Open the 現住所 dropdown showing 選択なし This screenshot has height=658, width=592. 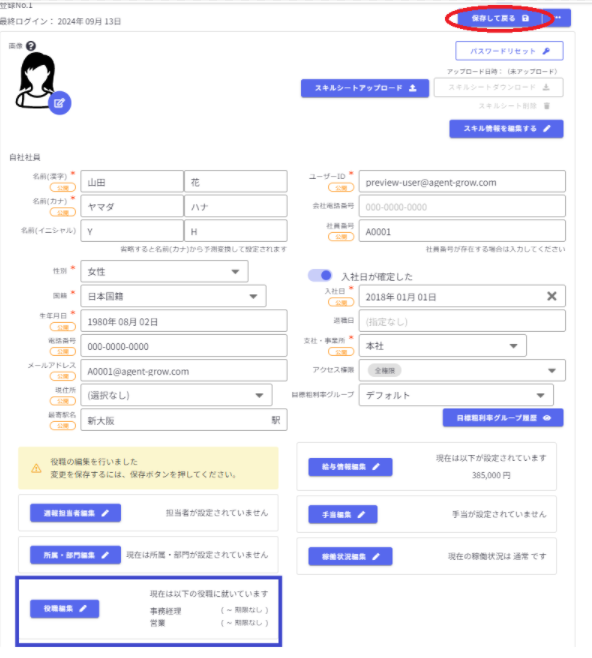[176, 395]
